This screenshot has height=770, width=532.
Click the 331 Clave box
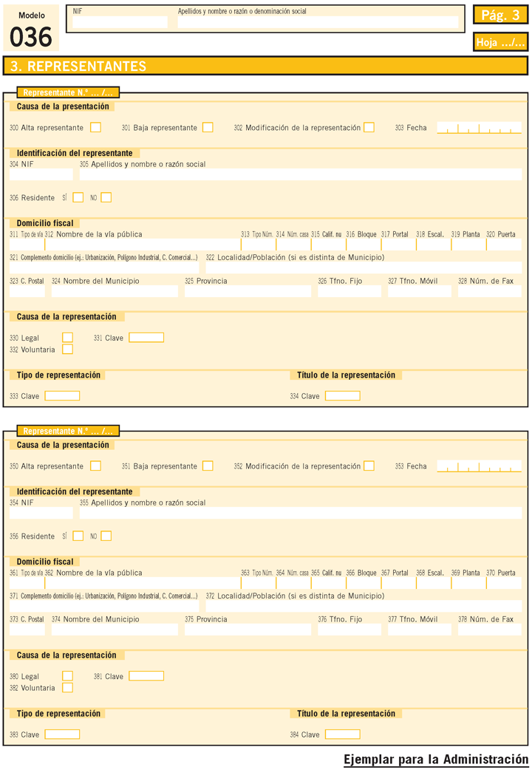coord(146,338)
